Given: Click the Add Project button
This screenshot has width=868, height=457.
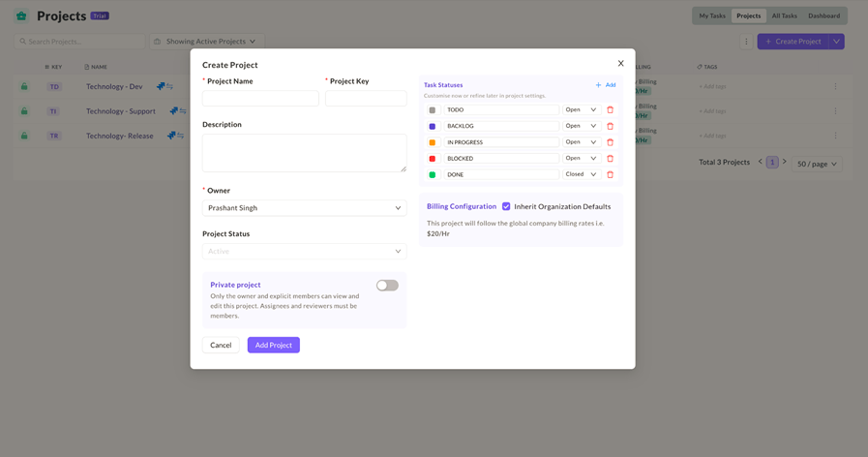Looking at the screenshot, I should pyautogui.click(x=274, y=345).
